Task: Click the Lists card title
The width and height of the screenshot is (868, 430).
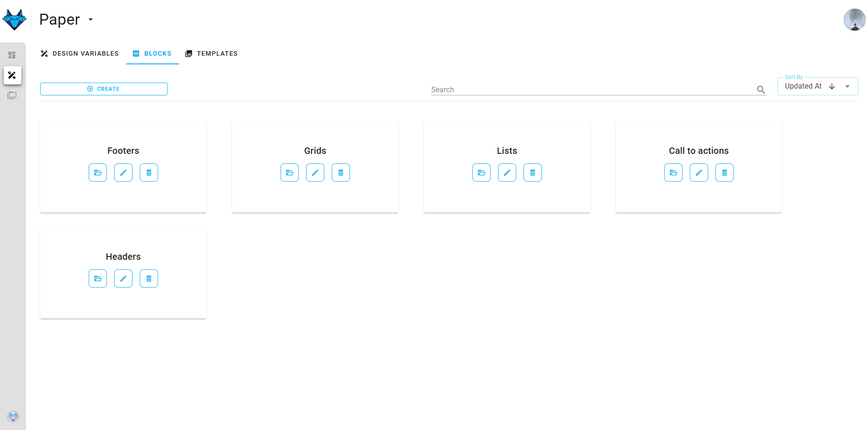Action: tap(507, 151)
